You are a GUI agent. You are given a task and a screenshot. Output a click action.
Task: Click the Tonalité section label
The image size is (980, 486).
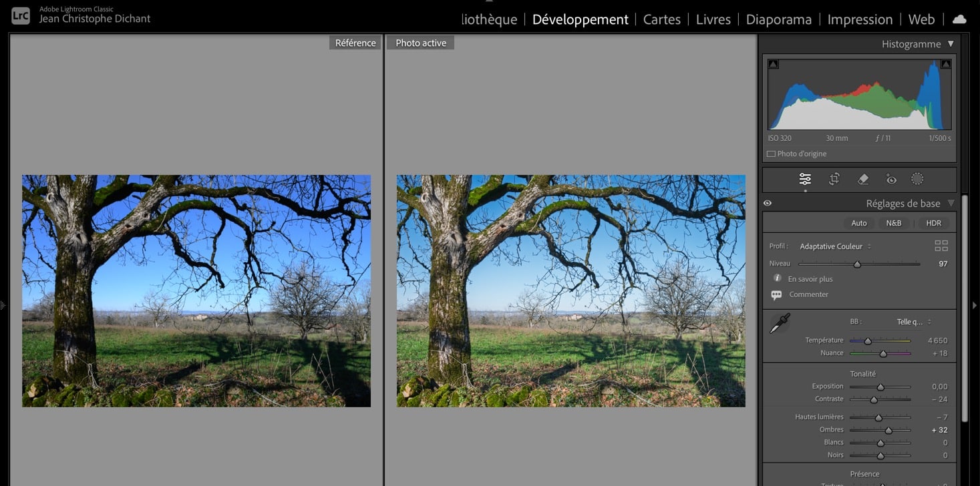(x=863, y=374)
